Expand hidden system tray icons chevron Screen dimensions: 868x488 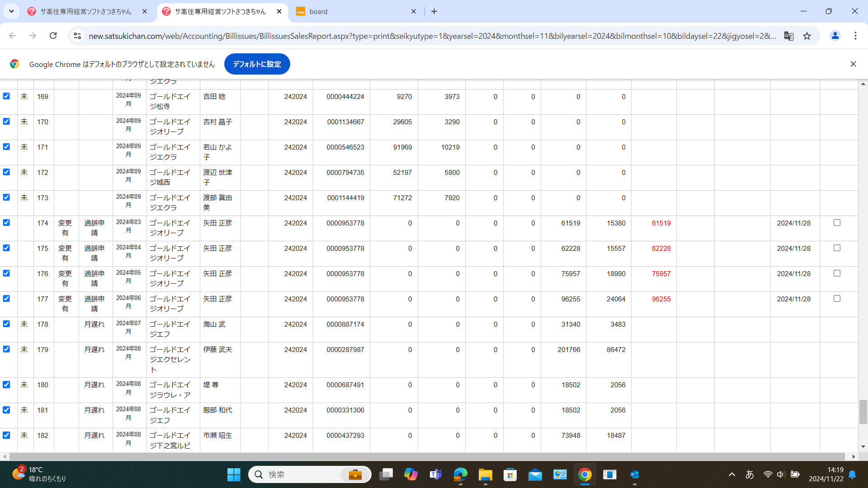click(x=731, y=474)
